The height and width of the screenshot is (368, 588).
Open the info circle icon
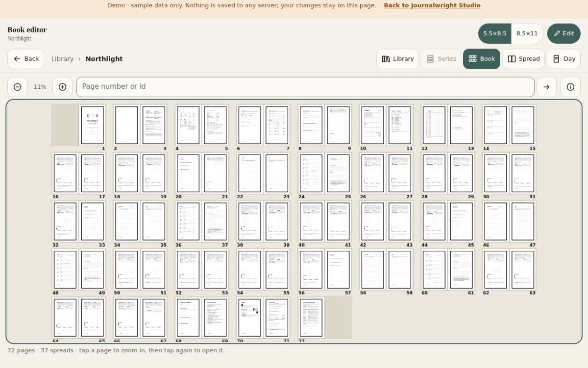point(570,87)
